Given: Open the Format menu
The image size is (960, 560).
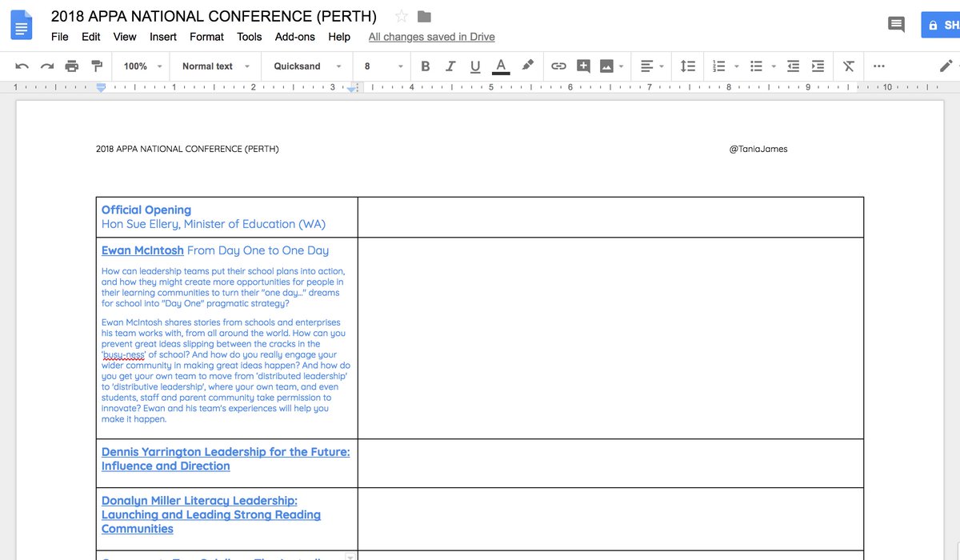Looking at the screenshot, I should (206, 37).
